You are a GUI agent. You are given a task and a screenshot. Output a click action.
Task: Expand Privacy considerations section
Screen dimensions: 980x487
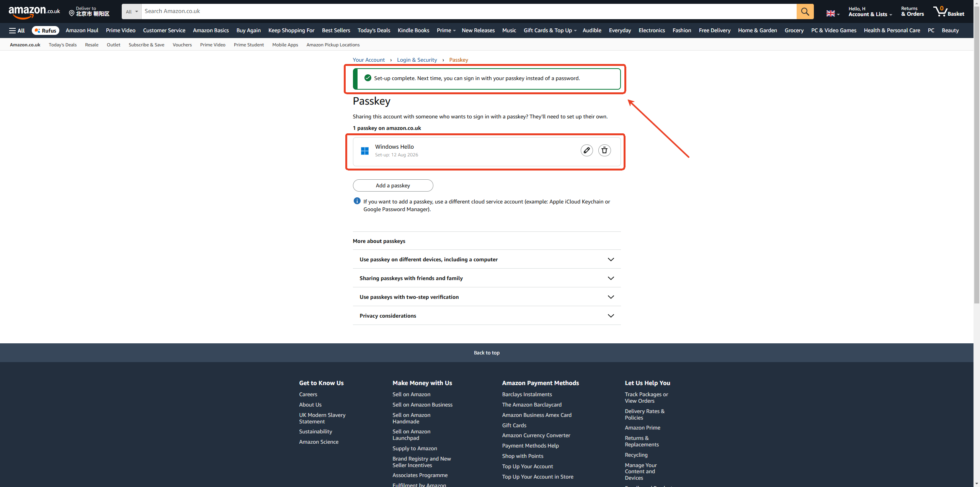tap(487, 316)
